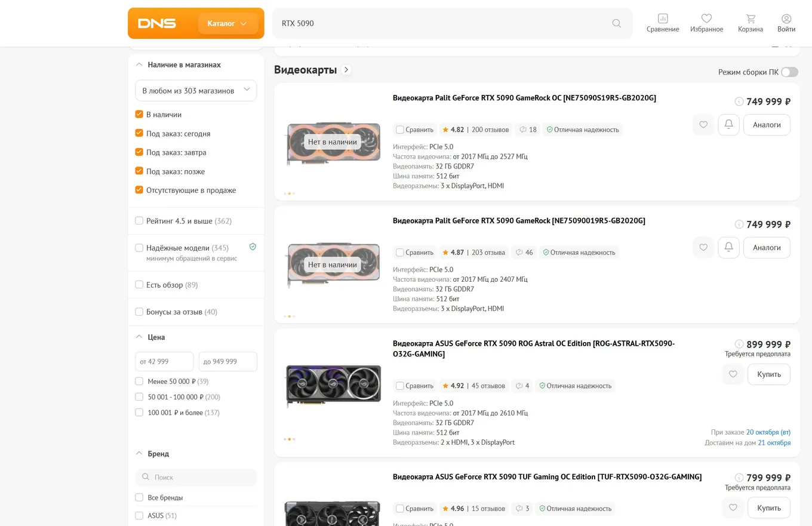Click notify bell for Palit GameRock NE75090019R5
812x526 pixels.
728,247
